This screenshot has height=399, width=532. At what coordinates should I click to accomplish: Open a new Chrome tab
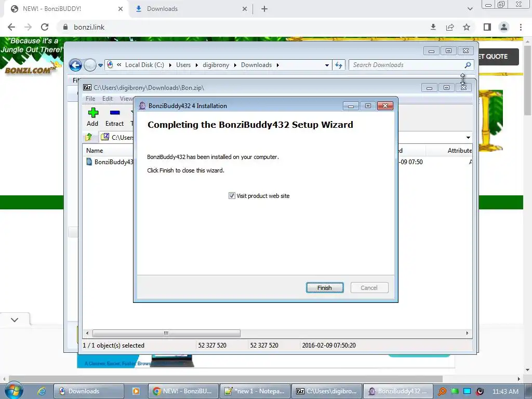264,9
